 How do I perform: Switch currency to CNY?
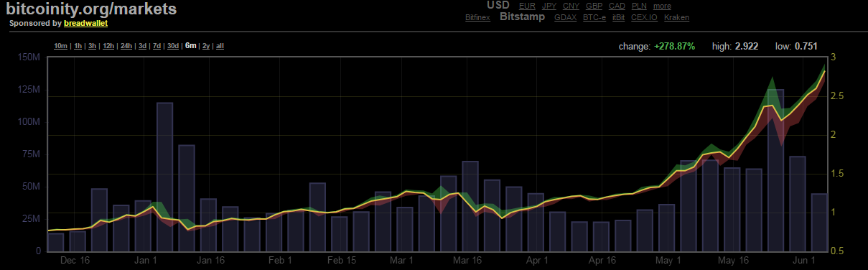(x=571, y=6)
